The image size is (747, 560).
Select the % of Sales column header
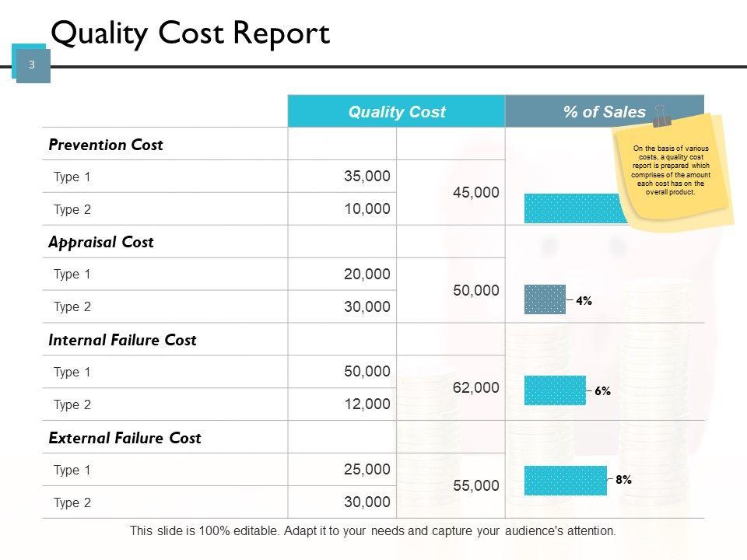604,112
